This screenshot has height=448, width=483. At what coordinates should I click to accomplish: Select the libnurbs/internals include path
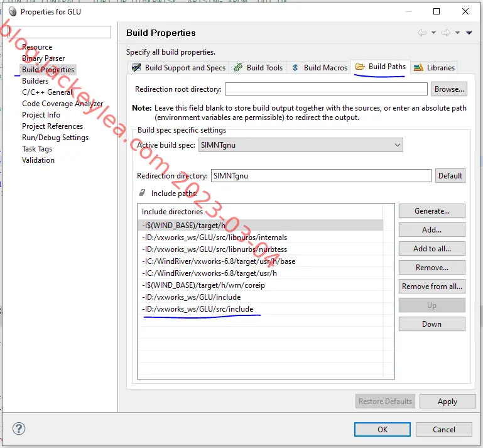point(261,238)
